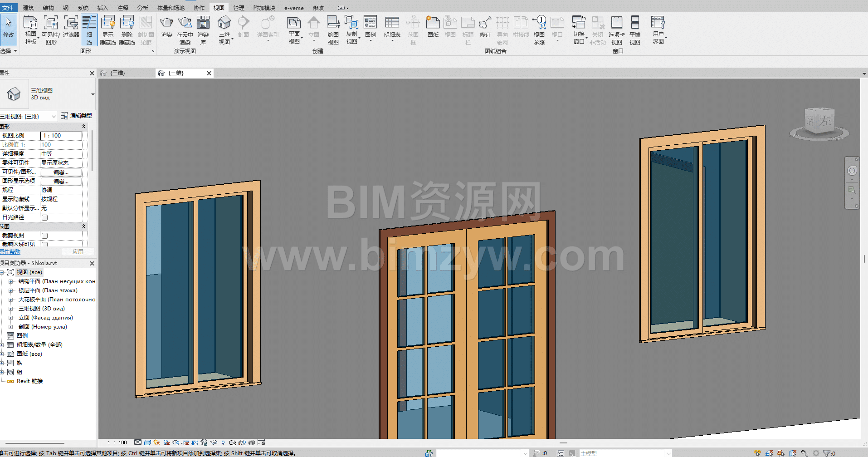Open the 属性帮助 properties help link
Viewport: 868px width, 457px height.
[10, 252]
